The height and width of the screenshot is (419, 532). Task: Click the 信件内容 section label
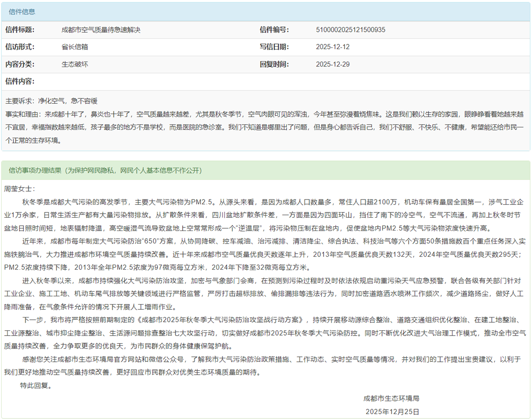[x=20, y=82]
